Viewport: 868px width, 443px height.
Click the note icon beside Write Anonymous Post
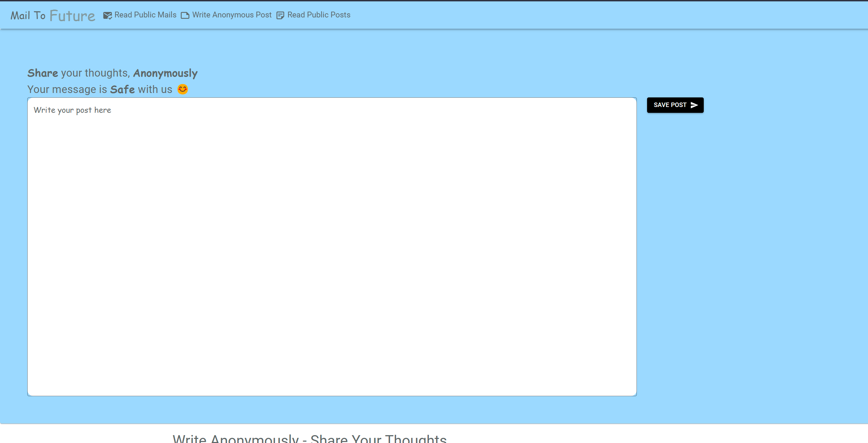coord(185,15)
